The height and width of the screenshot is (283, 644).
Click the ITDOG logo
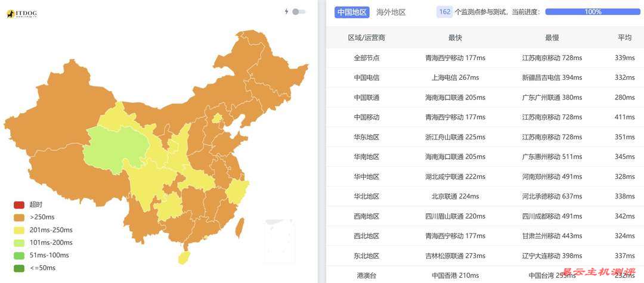click(x=23, y=13)
